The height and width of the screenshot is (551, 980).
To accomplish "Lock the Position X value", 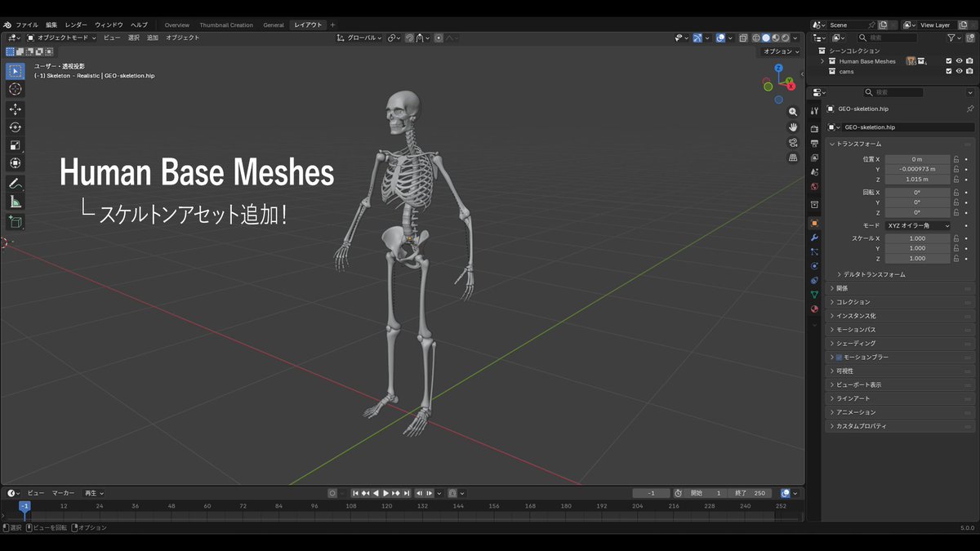I will [x=956, y=159].
